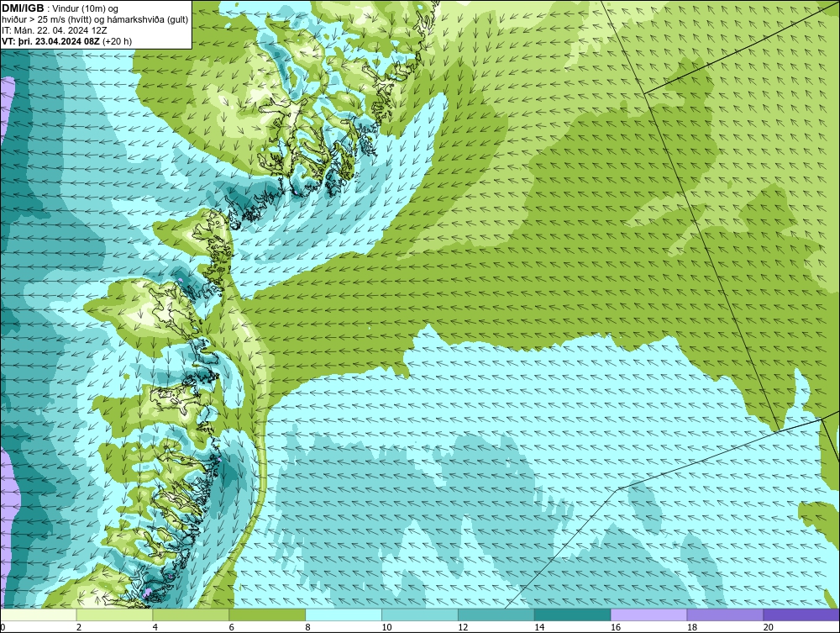Viewport: 840px width, 633px height.
Task: Click the 12–14 m/s teal legend swatch
Action: 496,615
